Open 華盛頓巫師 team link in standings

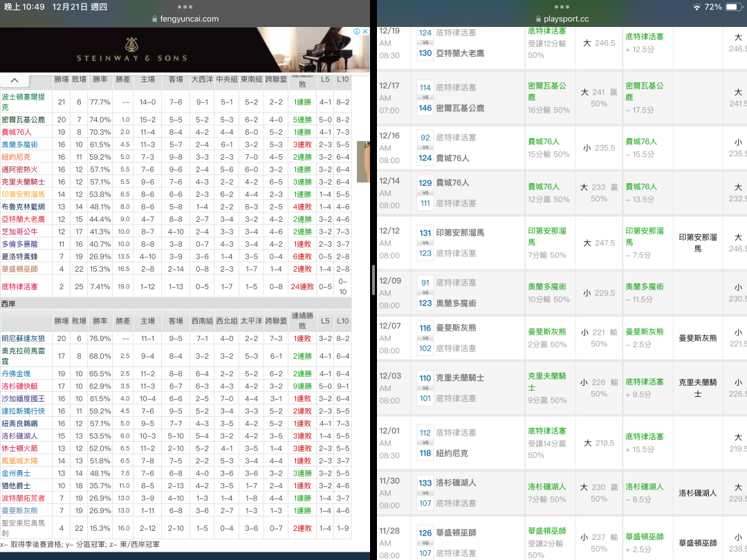pos(19,268)
